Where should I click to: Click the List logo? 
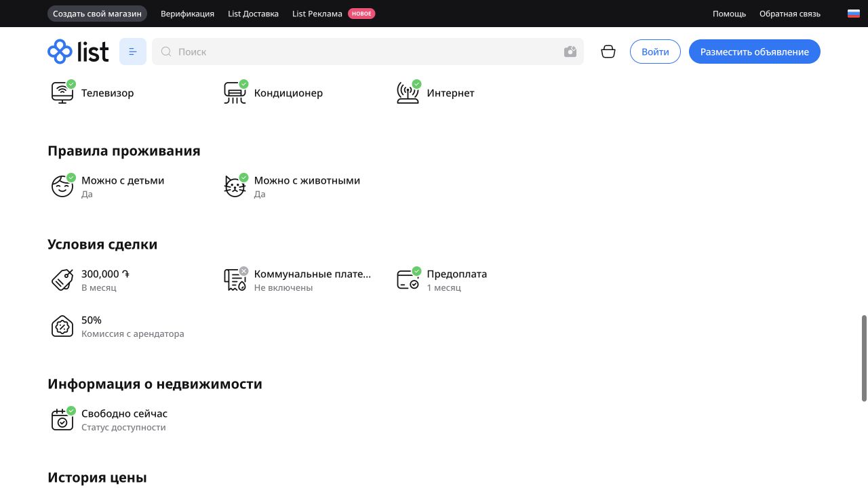pyautogui.click(x=78, y=52)
